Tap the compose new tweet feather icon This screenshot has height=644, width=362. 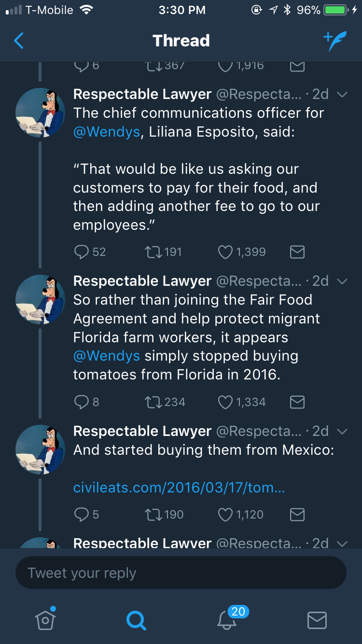(x=334, y=42)
